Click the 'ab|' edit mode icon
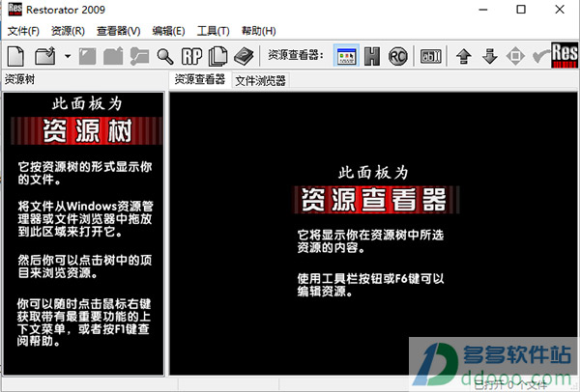This screenshot has height=392, width=580. coord(431,55)
